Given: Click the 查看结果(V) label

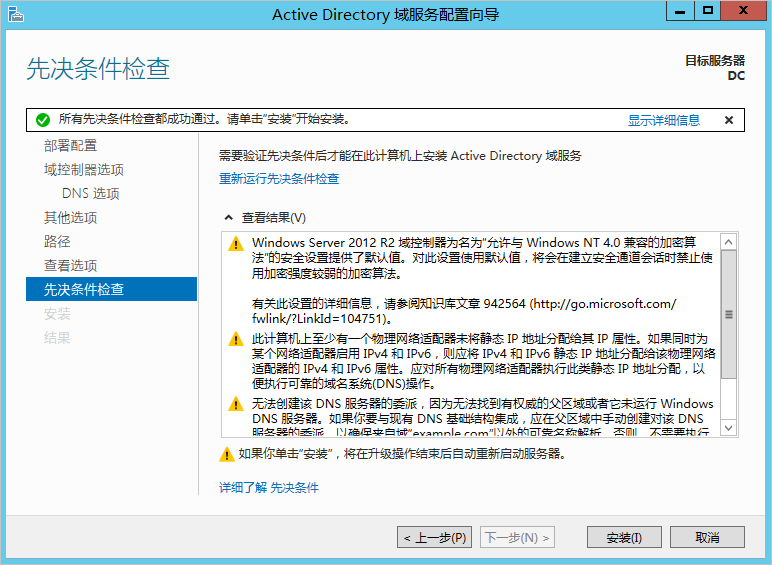Looking at the screenshot, I should (x=274, y=218).
